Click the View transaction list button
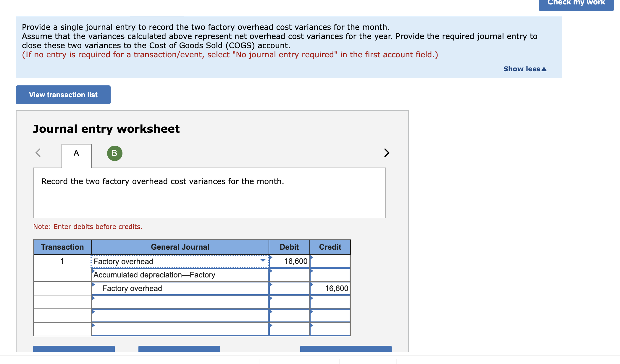Screen dimensions: 620x364 click(63, 95)
